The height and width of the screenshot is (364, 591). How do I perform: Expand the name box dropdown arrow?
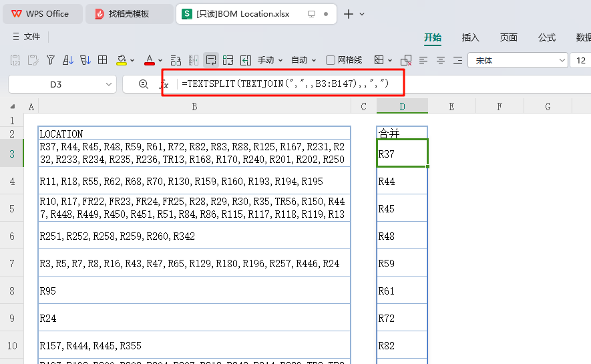pyautogui.click(x=109, y=84)
